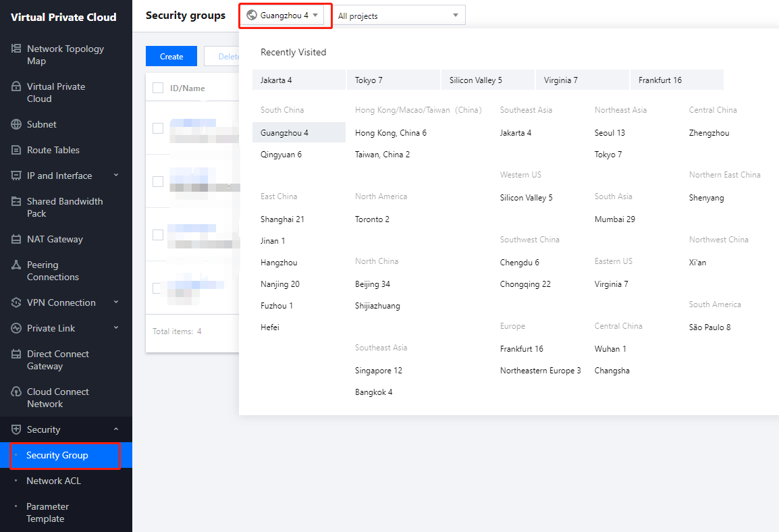
Task: Select recently visited Silicon Valley 5
Action: (x=488, y=80)
